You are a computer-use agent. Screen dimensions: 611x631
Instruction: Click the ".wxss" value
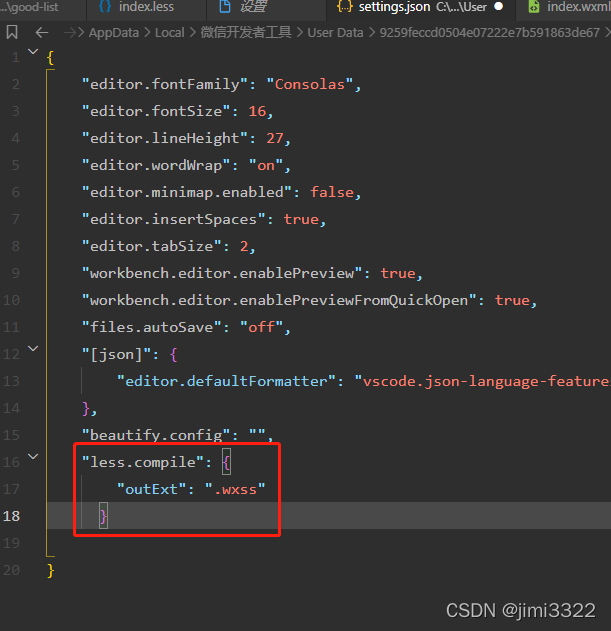[235, 489]
